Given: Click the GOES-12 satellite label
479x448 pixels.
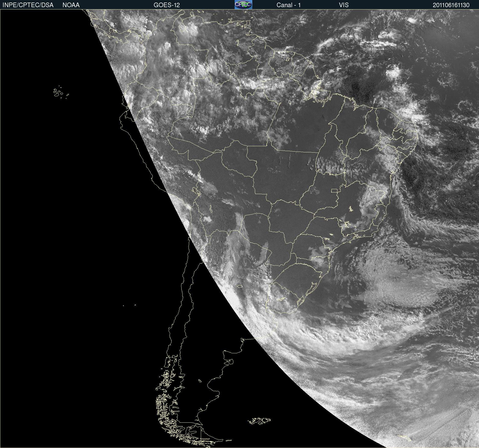Looking at the screenshot, I should pos(167,5).
